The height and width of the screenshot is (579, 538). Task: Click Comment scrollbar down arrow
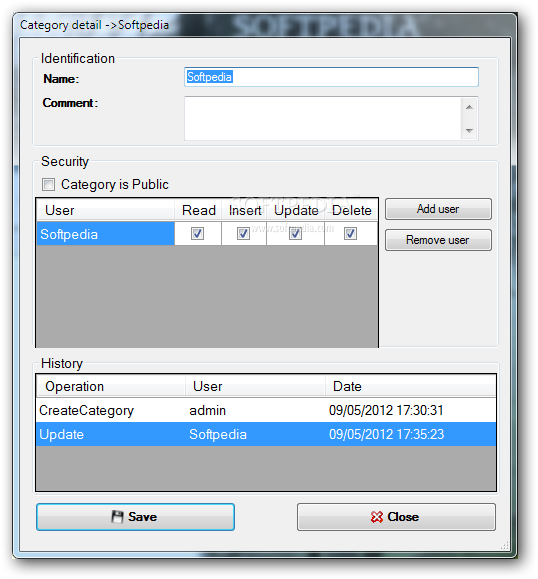click(x=469, y=130)
